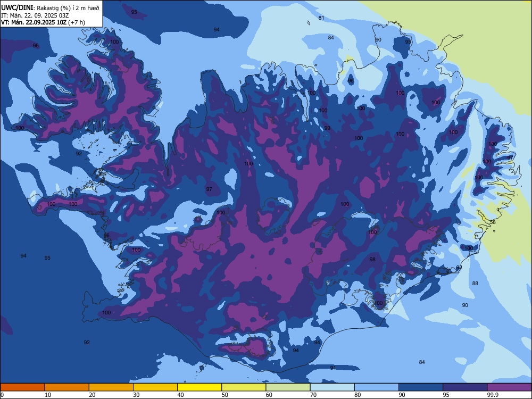Image resolution: width=532 pixels, height=399 pixels.
Task: Click the legend tick label 99.9
Action: click(x=492, y=395)
